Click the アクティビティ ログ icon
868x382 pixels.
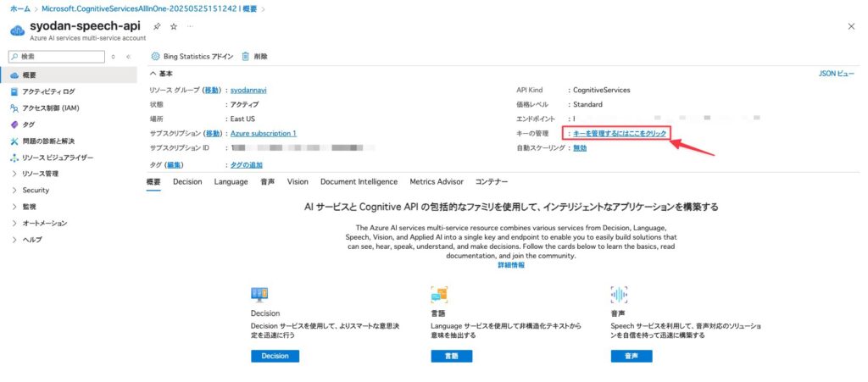(x=14, y=91)
